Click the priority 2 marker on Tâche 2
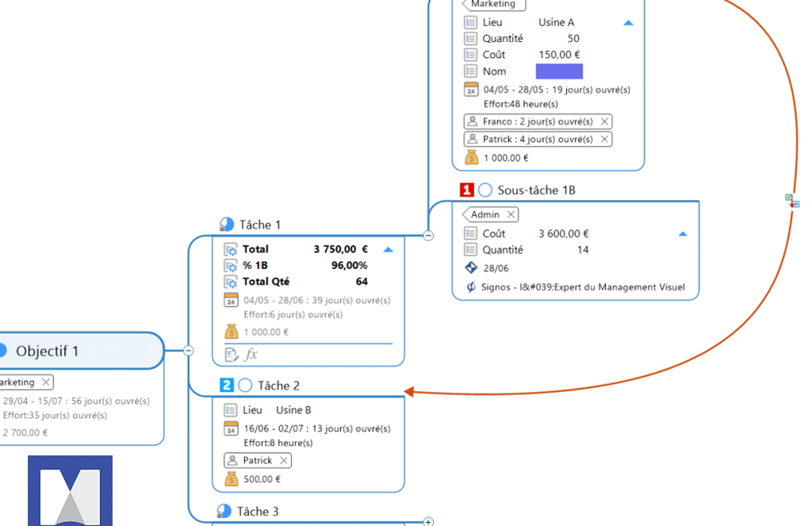The image size is (812, 526). point(227,386)
